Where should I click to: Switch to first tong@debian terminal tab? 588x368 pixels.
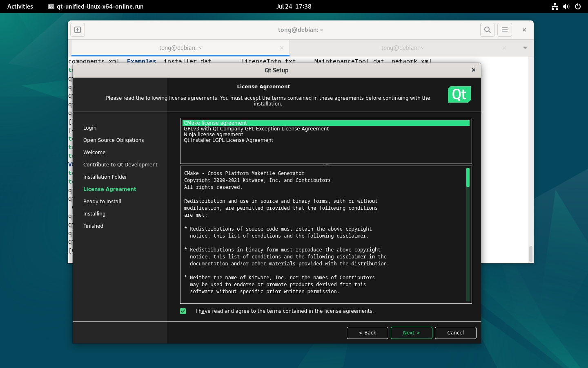180,48
